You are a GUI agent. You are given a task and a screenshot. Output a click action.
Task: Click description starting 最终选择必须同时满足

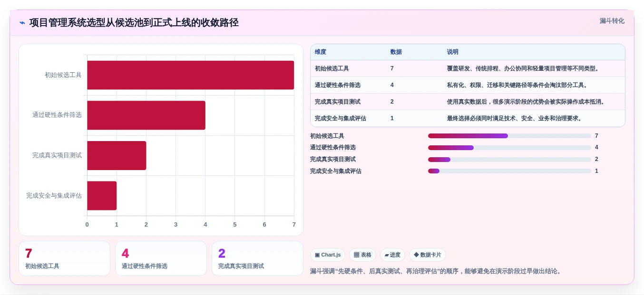[516, 118]
